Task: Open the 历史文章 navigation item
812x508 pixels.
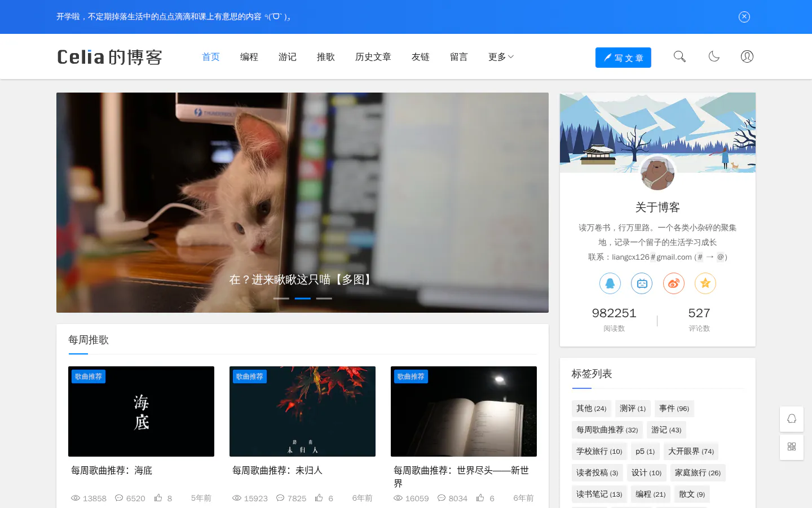Action: pos(373,57)
